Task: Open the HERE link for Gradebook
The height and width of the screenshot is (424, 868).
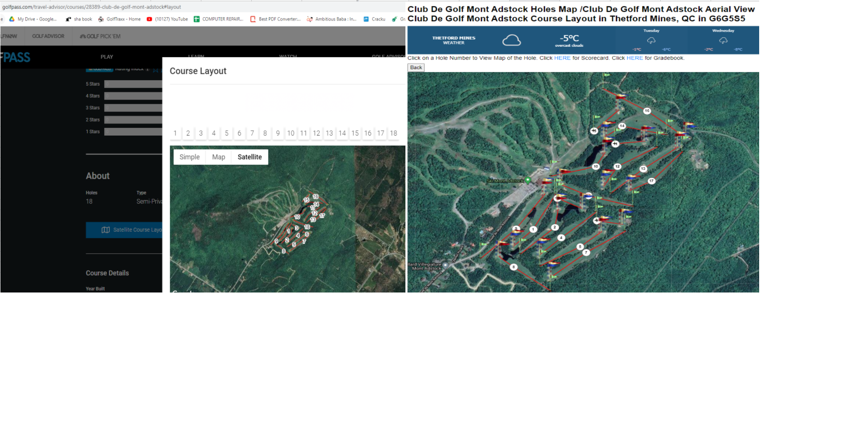Action: pos(635,58)
